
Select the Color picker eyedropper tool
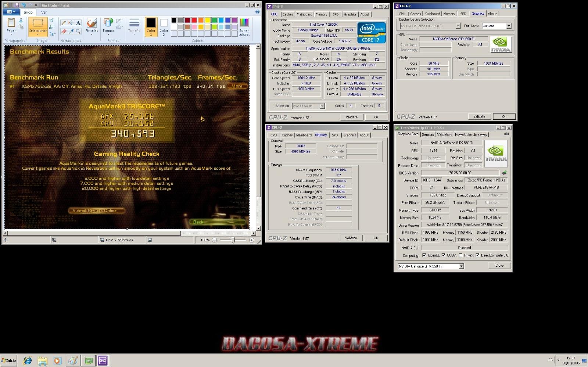click(x=71, y=32)
